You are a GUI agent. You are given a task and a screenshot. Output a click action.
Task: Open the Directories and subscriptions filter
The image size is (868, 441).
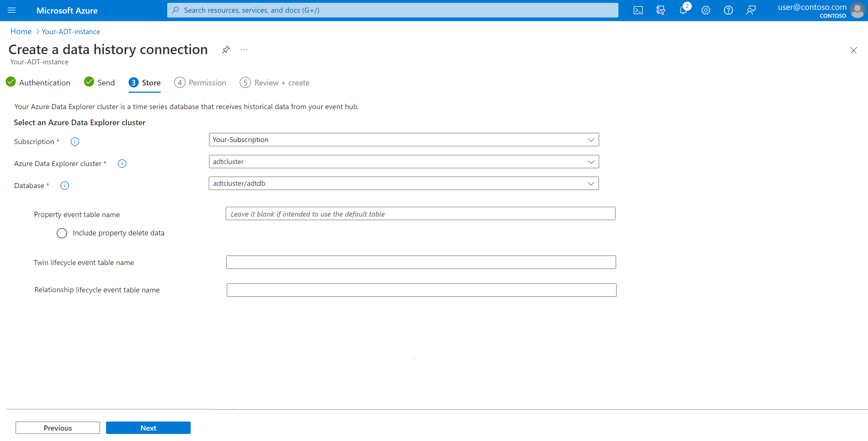(x=660, y=10)
